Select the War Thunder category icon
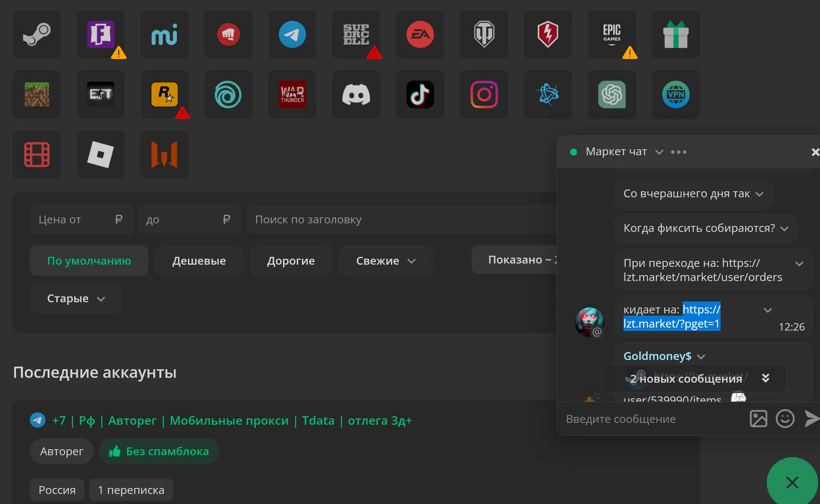Screen dimensions: 820x504 pyautogui.click(x=293, y=95)
